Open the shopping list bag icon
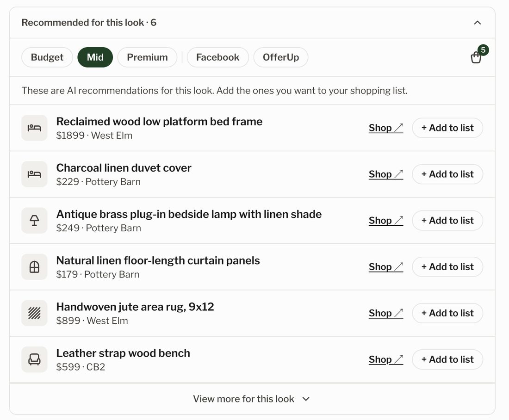This screenshot has width=509, height=420. click(x=476, y=57)
